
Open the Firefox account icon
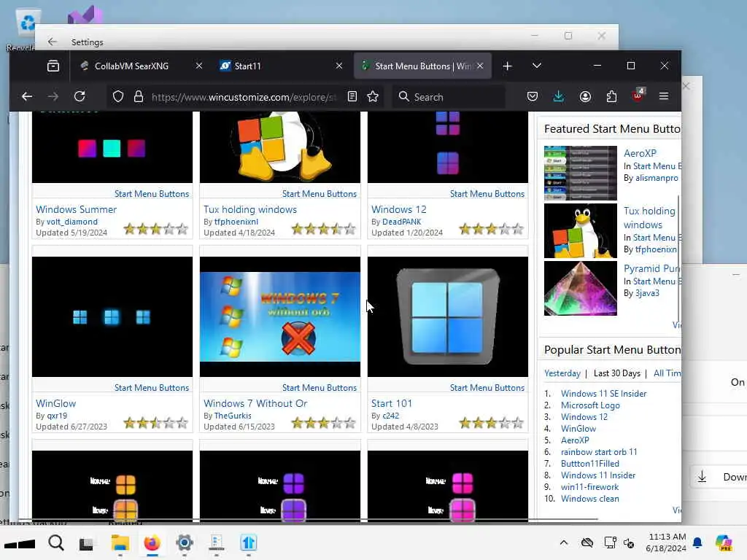coord(586,97)
